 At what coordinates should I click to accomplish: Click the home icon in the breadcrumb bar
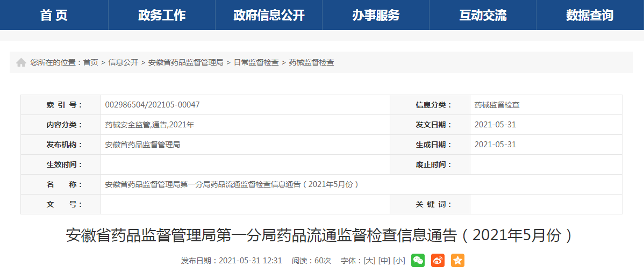21,62
